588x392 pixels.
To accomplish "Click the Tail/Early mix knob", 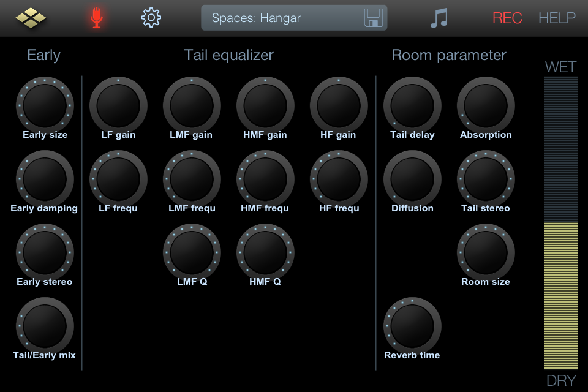I will [x=45, y=326].
